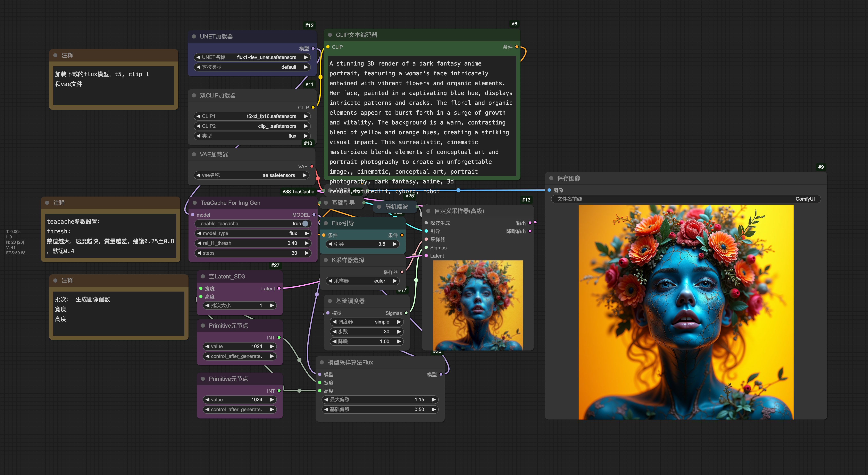The width and height of the screenshot is (868, 475).
Task: Collapse the CLIP文本编码器 node header icon
Action: (331, 35)
